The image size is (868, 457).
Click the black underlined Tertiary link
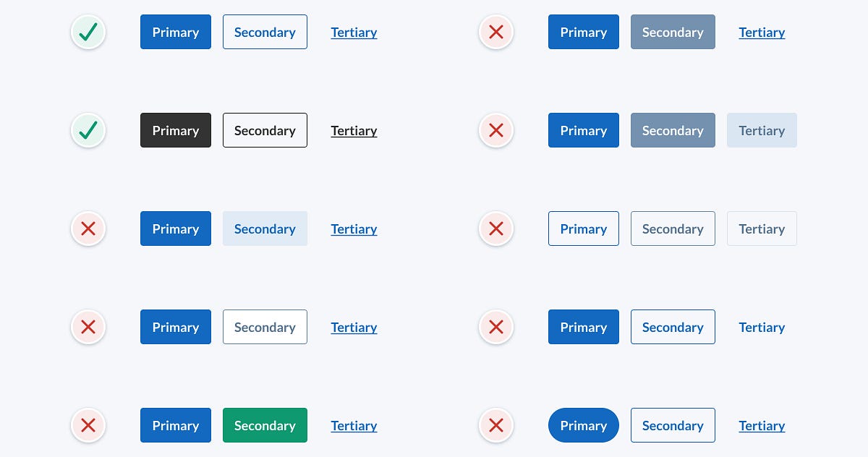click(354, 131)
